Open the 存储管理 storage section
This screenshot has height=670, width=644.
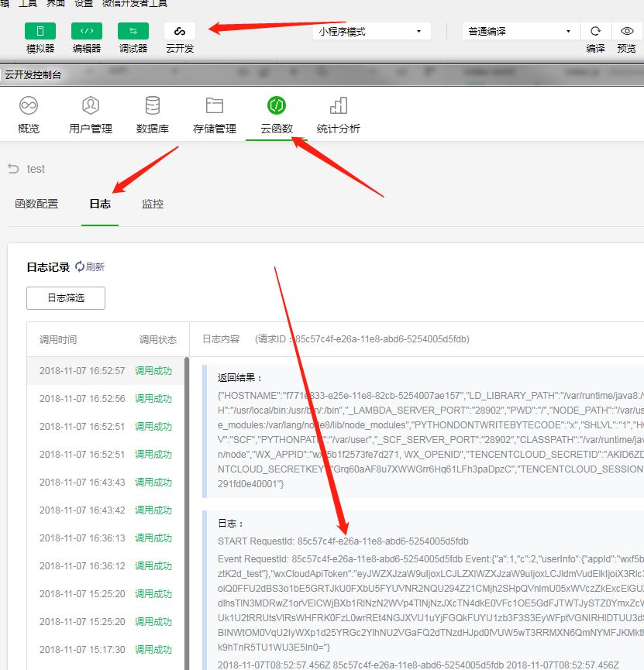pos(215,115)
